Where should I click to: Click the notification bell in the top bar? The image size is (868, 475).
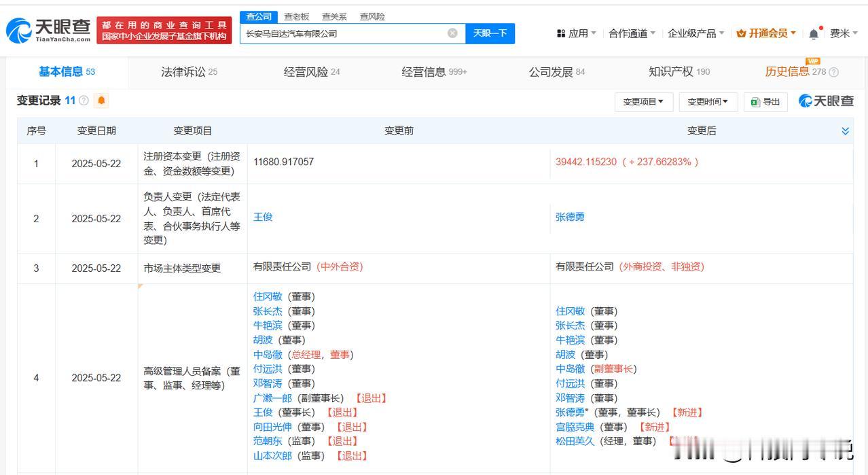[814, 33]
